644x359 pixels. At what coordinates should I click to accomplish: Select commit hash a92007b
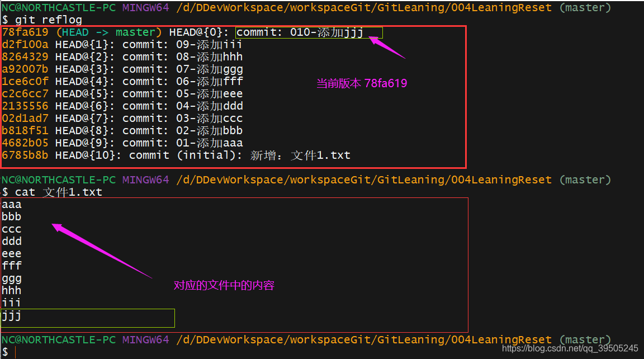point(25,69)
